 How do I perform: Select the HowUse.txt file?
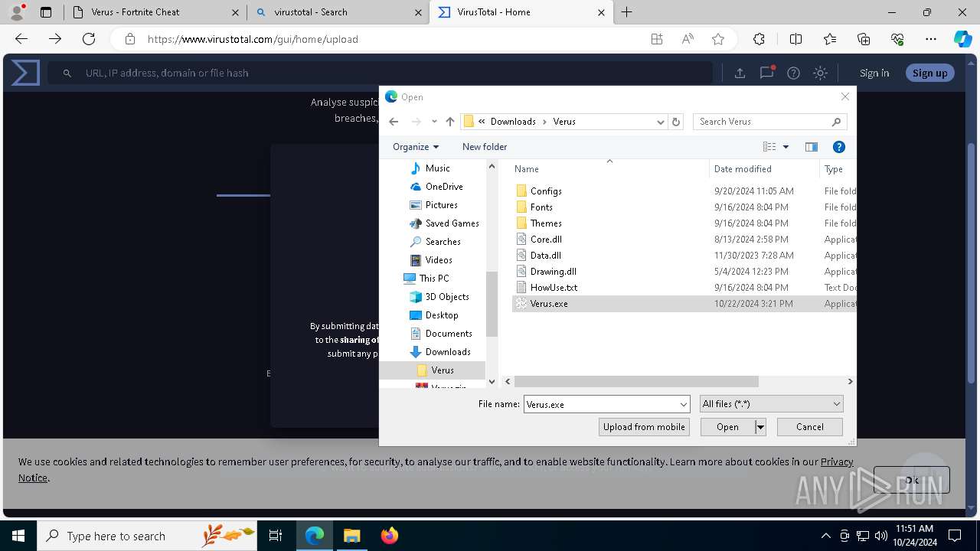click(x=554, y=288)
